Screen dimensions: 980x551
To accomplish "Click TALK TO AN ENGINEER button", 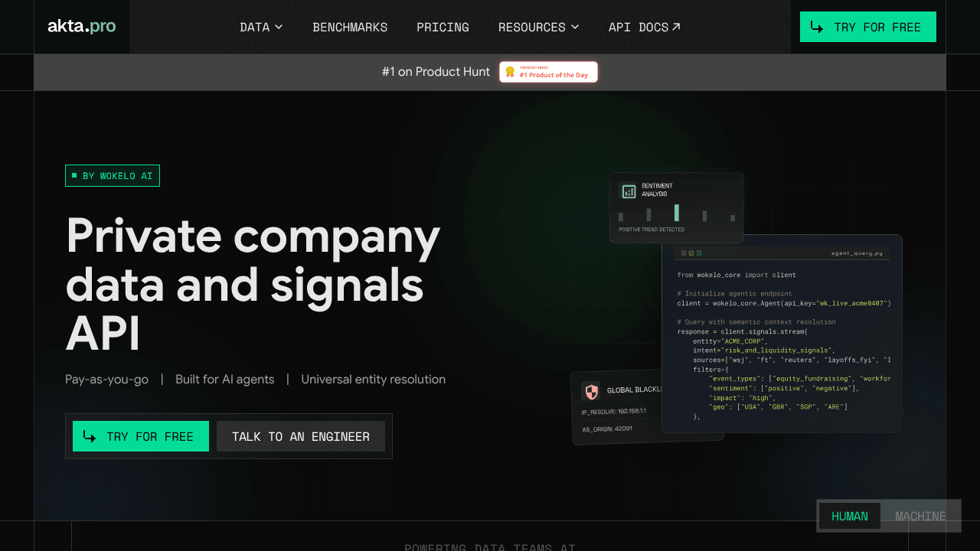I will pos(301,436).
